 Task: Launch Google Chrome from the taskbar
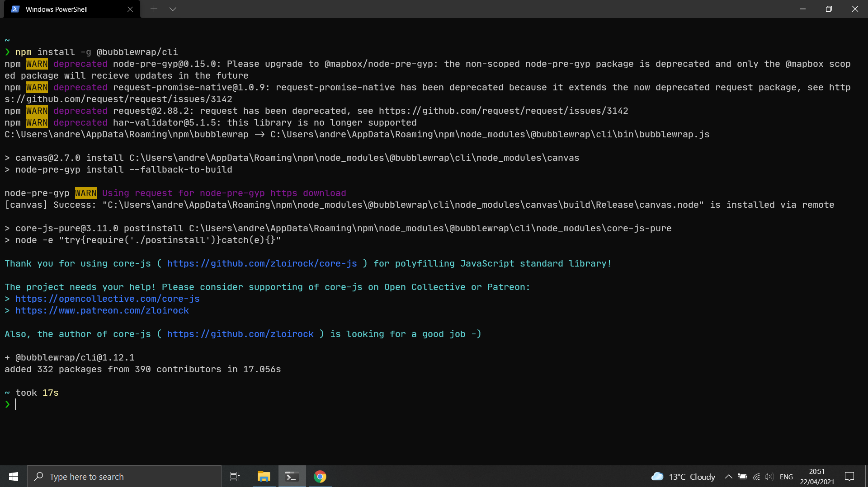click(320, 476)
